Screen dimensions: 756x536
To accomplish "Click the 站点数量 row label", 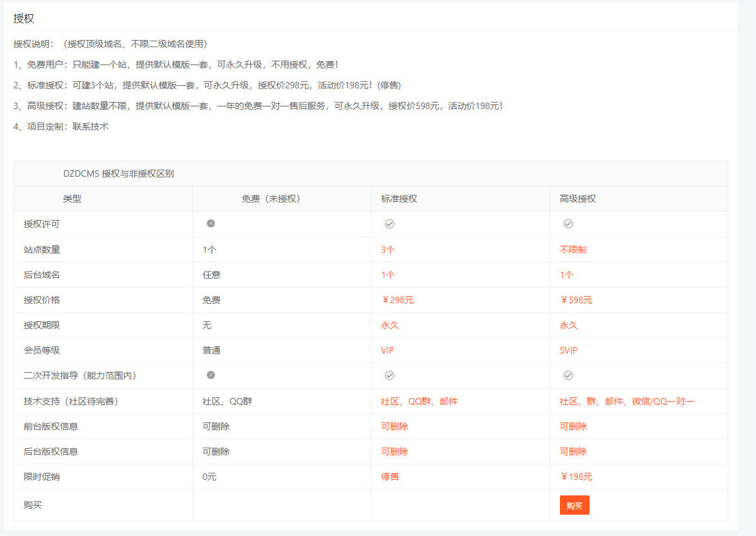I will (42, 250).
